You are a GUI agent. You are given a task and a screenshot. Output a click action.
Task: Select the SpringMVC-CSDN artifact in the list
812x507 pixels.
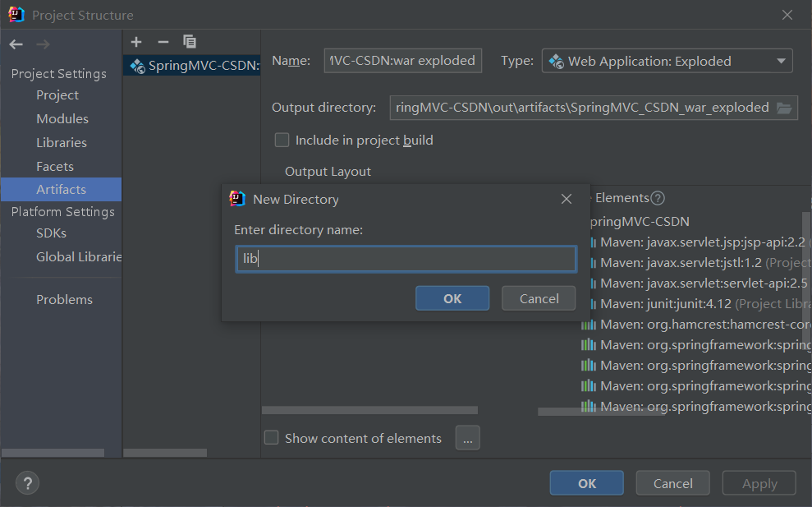(x=192, y=66)
